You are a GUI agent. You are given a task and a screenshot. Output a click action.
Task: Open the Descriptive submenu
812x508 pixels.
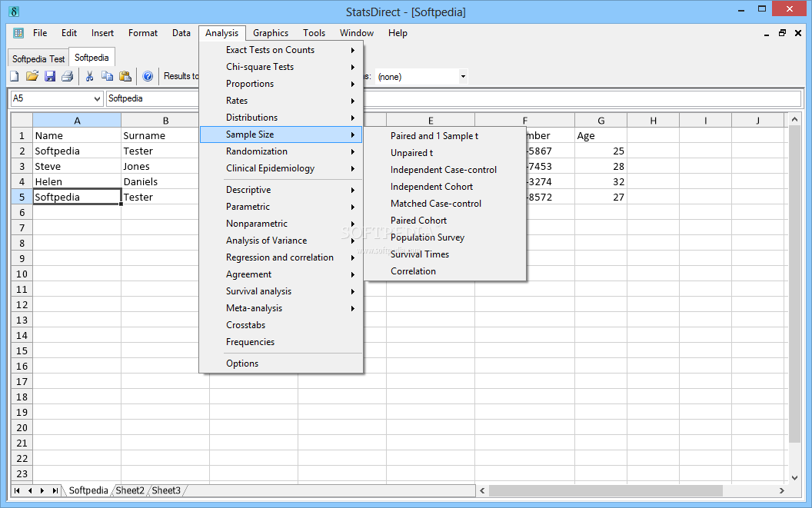coord(281,190)
